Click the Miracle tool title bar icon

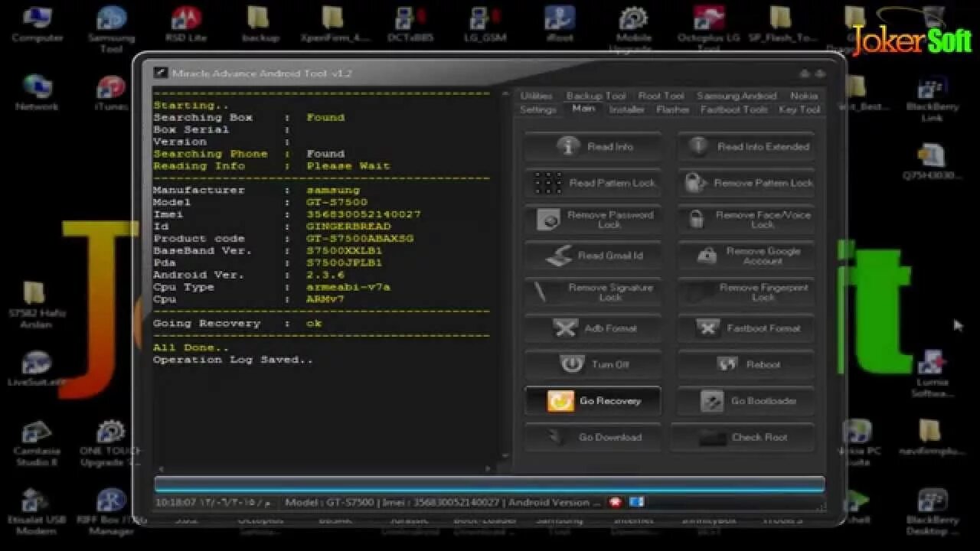tap(160, 73)
